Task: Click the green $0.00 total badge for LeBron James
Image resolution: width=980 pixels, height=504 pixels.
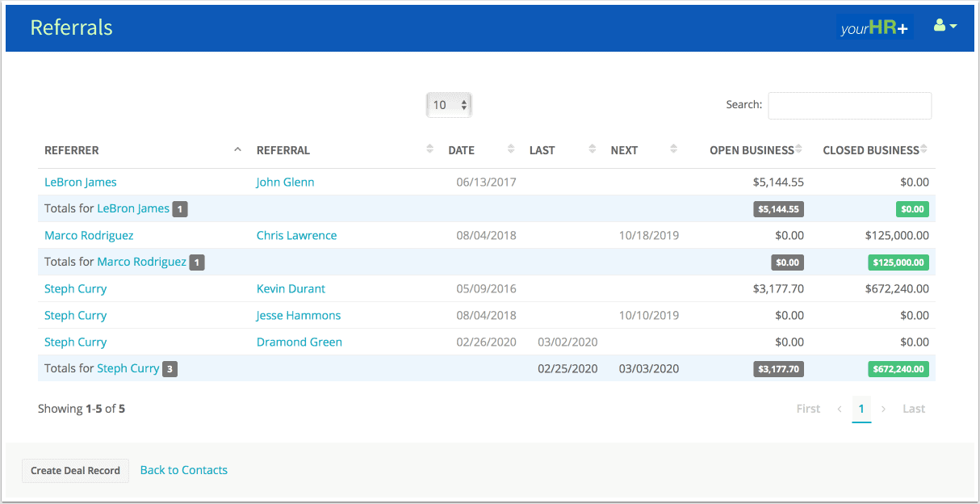Action: coord(912,209)
